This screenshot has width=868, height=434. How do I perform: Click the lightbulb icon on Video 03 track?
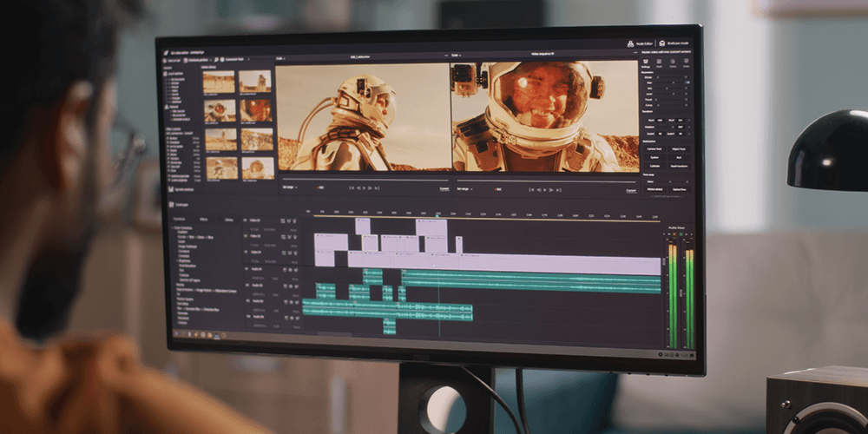tap(294, 220)
